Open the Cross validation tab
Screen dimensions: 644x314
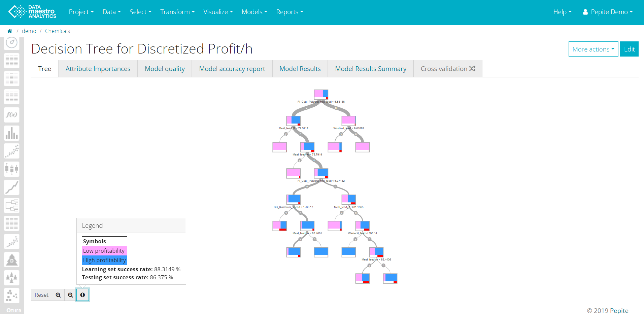(448, 69)
